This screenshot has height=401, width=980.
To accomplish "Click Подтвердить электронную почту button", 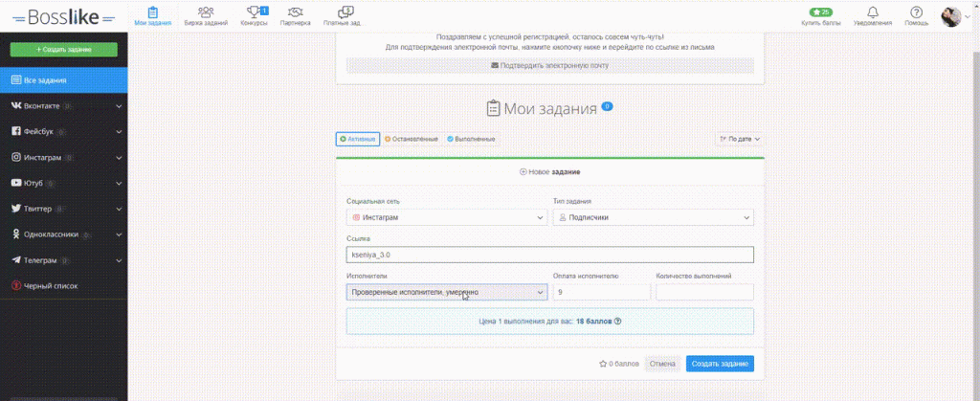I will click(550, 65).
